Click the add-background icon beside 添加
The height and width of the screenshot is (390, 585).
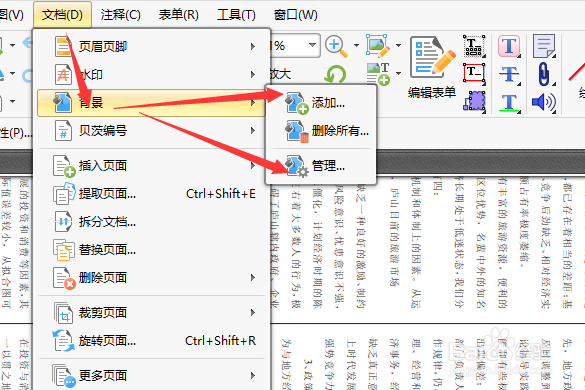click(x=297, y=103)
